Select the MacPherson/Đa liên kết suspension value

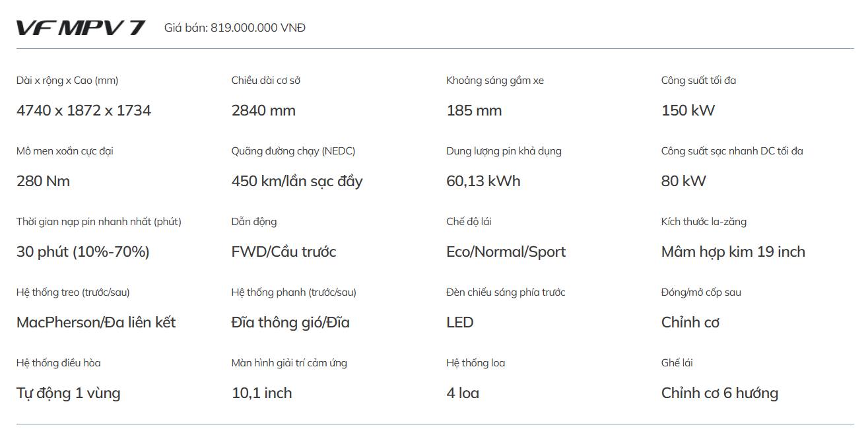[96, 322]
